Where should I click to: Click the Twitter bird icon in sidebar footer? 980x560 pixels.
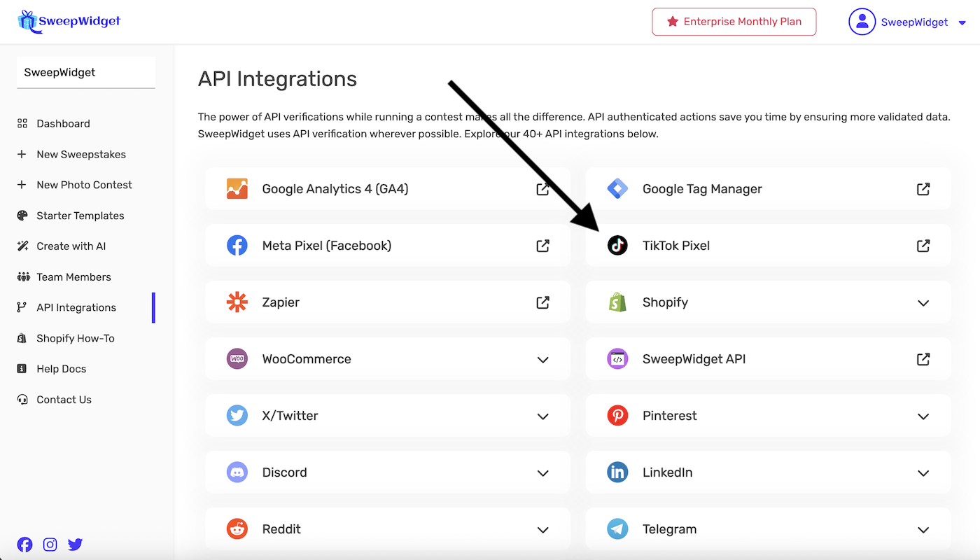(x=75, y=544)
